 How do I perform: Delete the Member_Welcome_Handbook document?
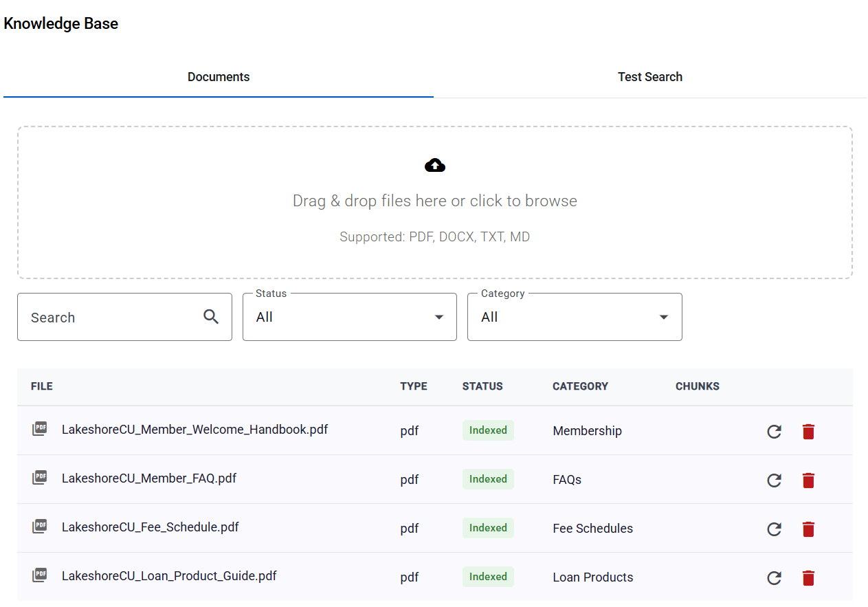click(808, 432)
